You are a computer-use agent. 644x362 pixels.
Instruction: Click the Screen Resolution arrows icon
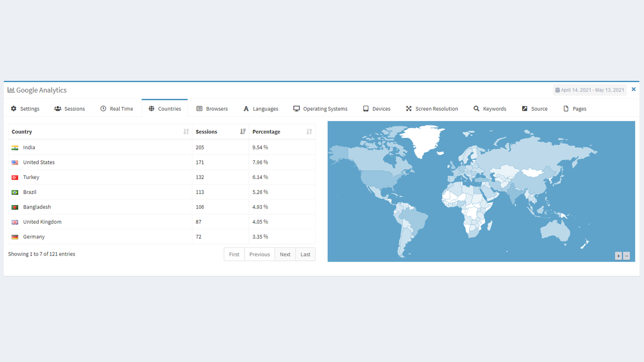[x=409, y=109]
